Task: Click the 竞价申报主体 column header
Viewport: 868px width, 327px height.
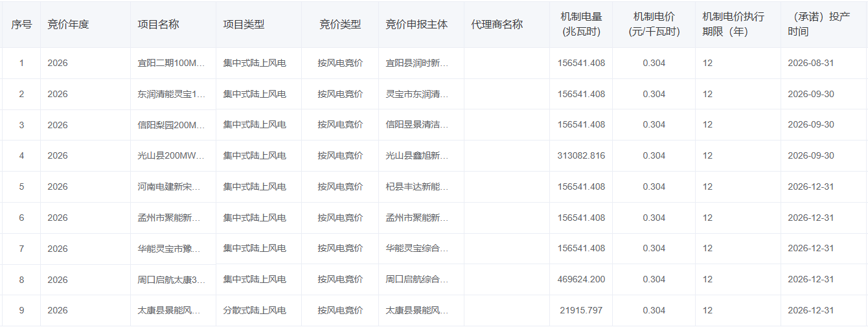Action: 416,25
